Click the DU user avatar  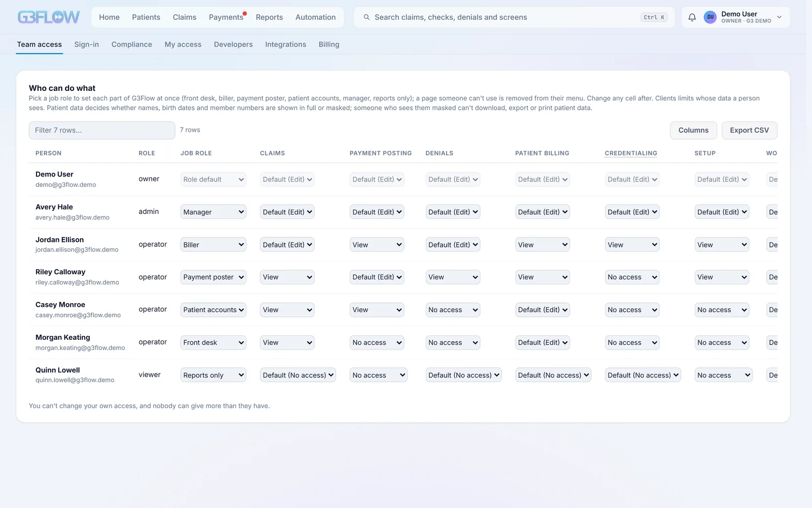710,17
